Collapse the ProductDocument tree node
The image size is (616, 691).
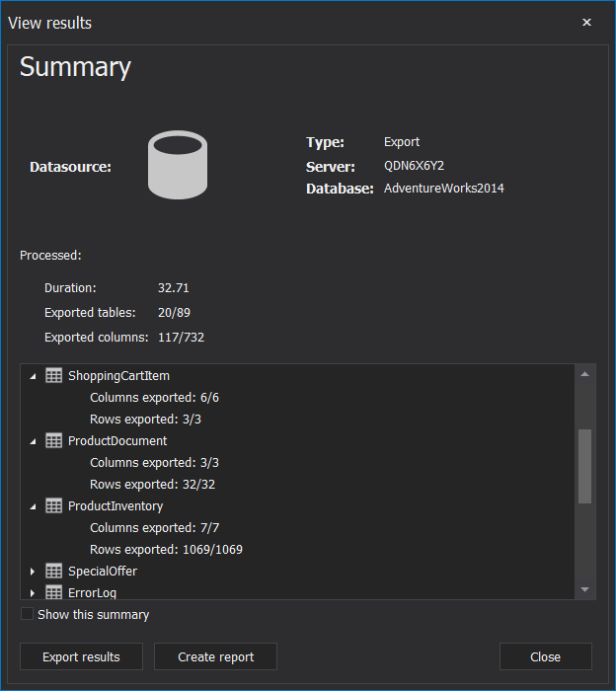point(33,441)
